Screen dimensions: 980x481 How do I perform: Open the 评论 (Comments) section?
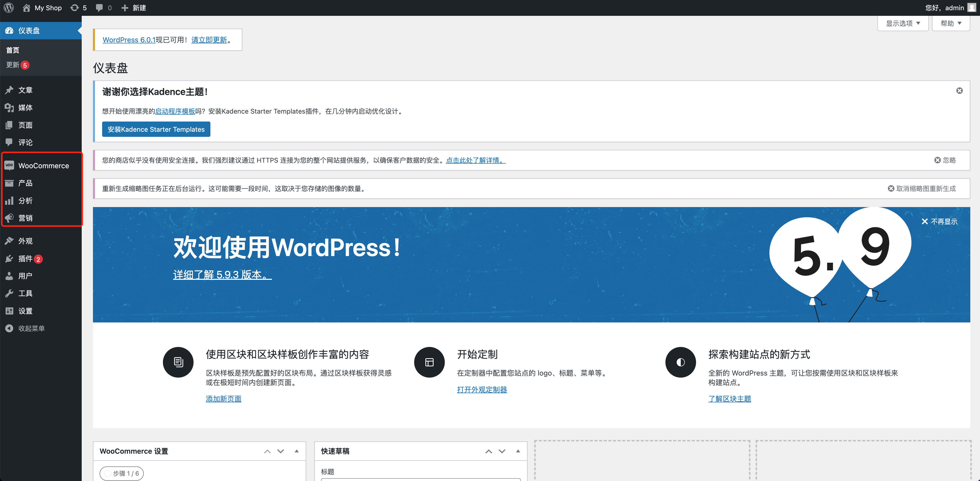pyautogui.click(x=25, y=142)
